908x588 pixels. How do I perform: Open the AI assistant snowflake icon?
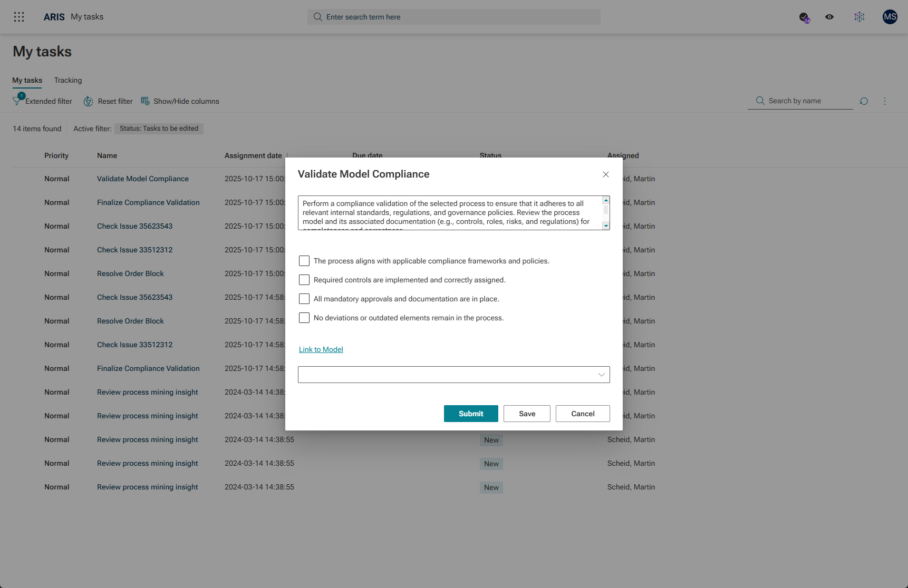point(859,17)
